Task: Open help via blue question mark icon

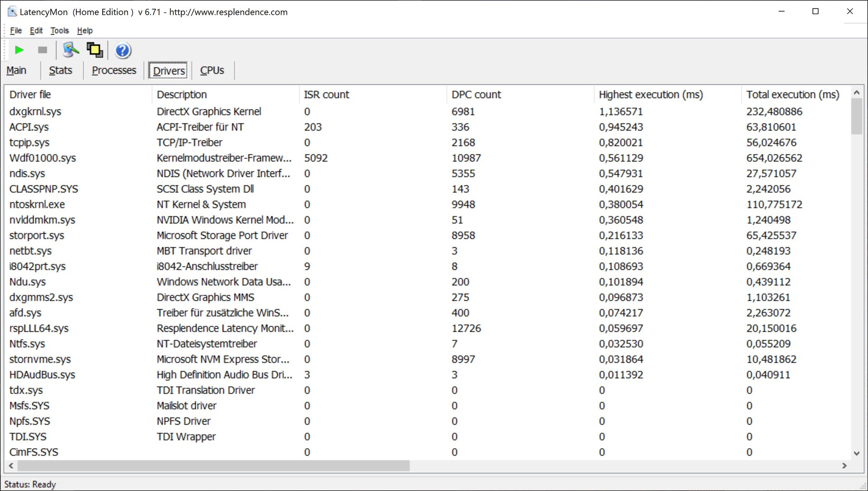Action: click(x=123, y=51)
